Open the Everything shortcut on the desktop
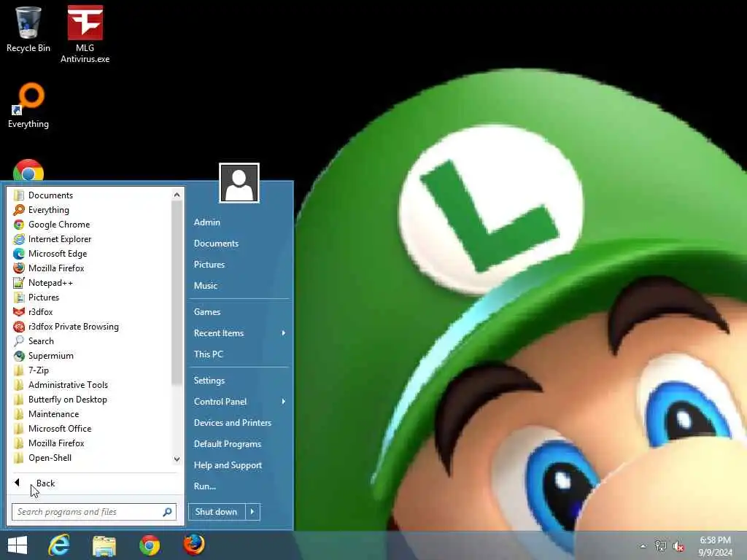This screenshot has height=560, width=747. click(28, 106)
